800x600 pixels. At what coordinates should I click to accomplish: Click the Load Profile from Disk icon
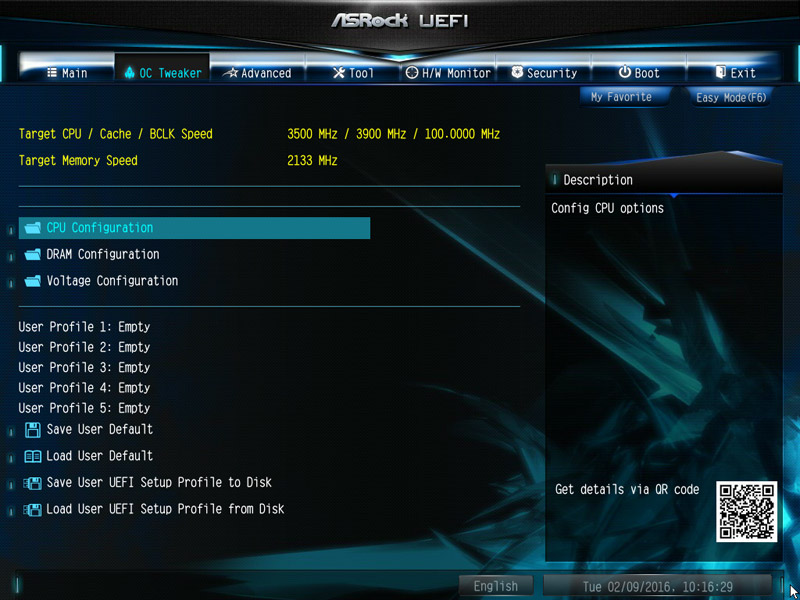33,509
